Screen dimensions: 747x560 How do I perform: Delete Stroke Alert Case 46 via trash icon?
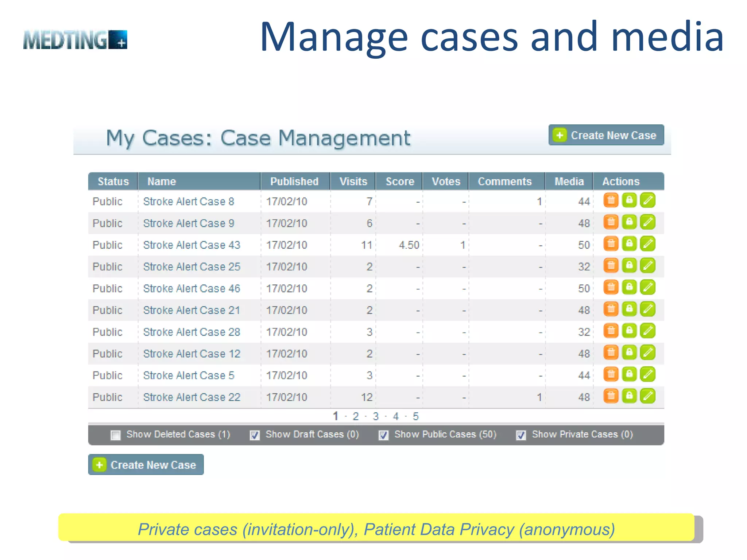click(x=611, y=287)
